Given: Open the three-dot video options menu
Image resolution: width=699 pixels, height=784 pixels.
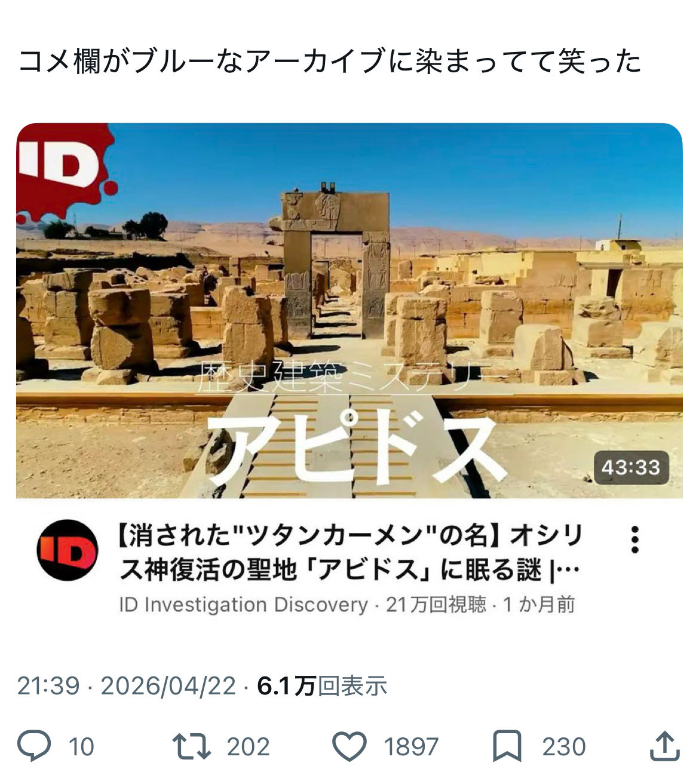Looking at the screenshot, I should 635,540.
